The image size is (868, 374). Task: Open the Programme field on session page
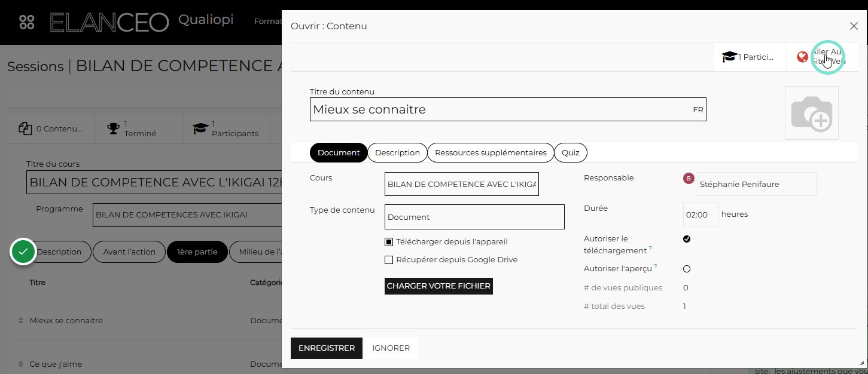point(187,214)
